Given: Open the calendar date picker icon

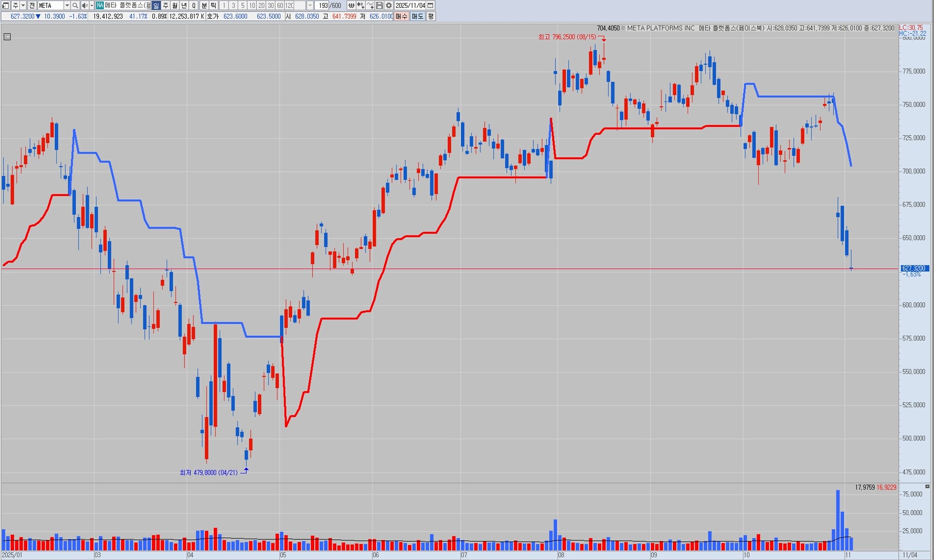Looking at the screenshot, I should (x=431, y=5).
